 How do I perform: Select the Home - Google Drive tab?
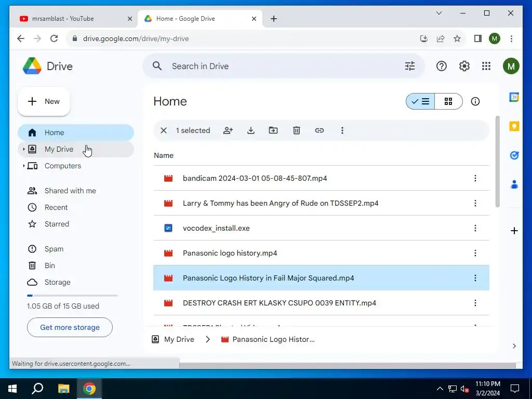coord(199,19)
